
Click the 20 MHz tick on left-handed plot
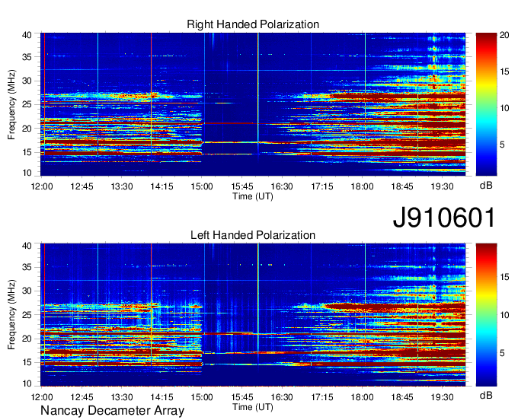coord(27,339)
